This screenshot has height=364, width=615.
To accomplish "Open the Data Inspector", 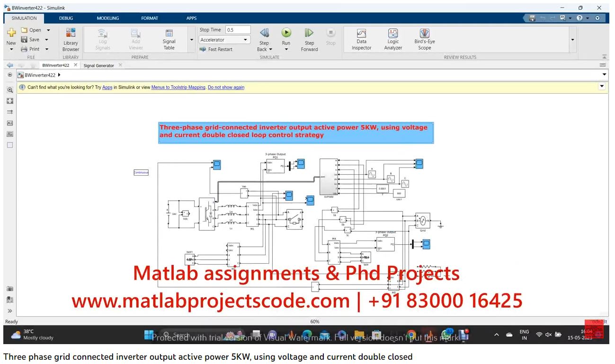I will point(361,38).
